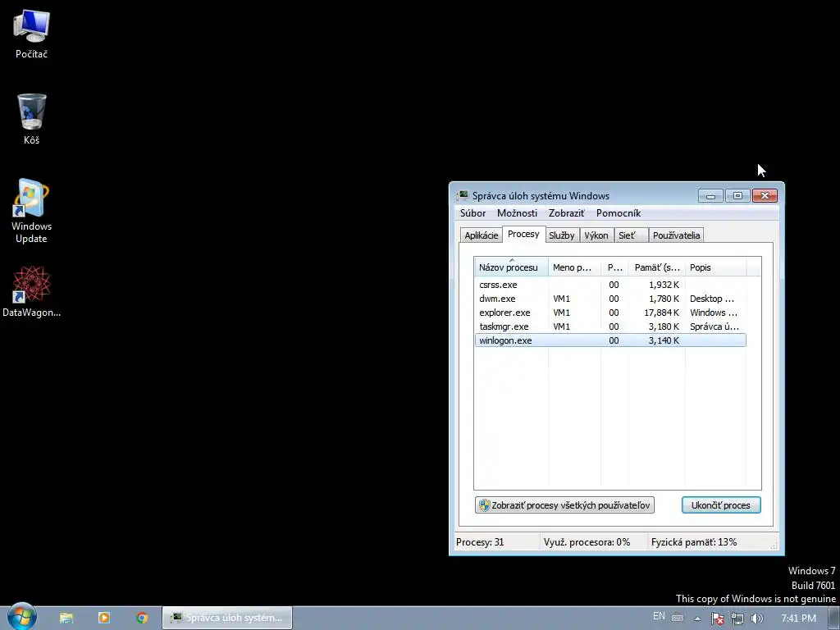
Task: Click Zobraziť procesy všetkých používateľov button
Action: click(x=564, y=505)
